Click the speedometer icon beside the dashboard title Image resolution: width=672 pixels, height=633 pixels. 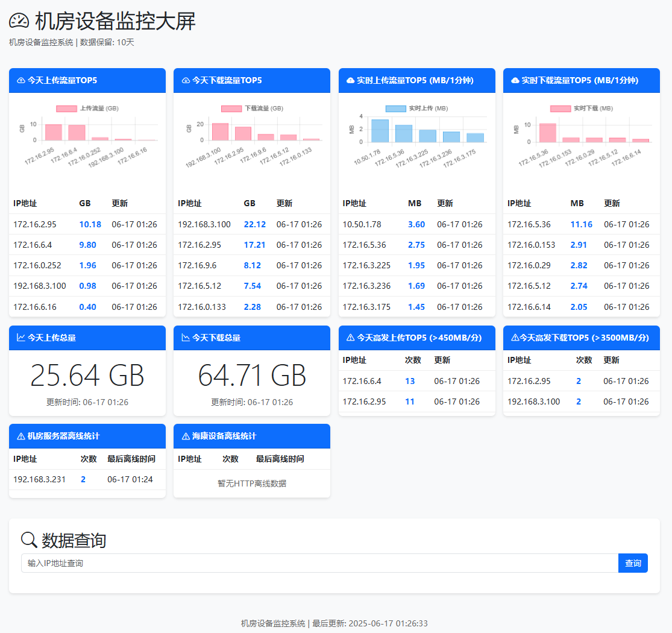[19, 21]
